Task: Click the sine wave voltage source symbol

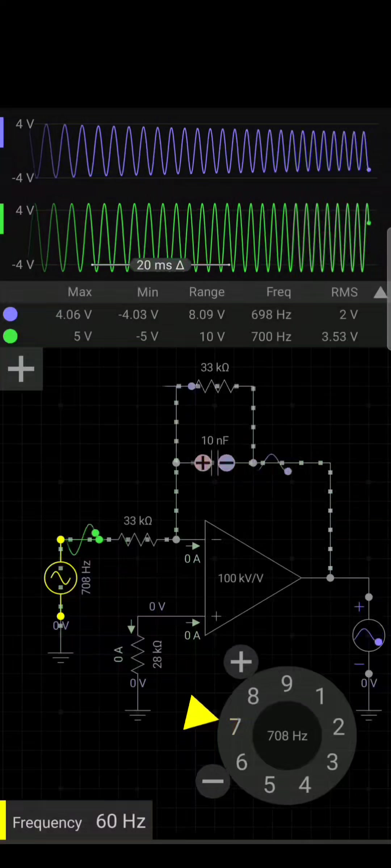Action: [x=60, y=578]
